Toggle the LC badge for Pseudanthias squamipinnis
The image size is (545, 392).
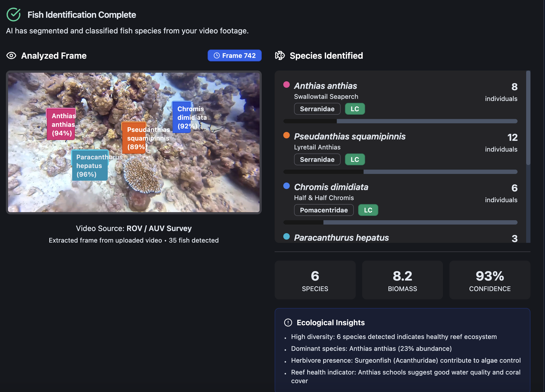(x=355, y=159)
